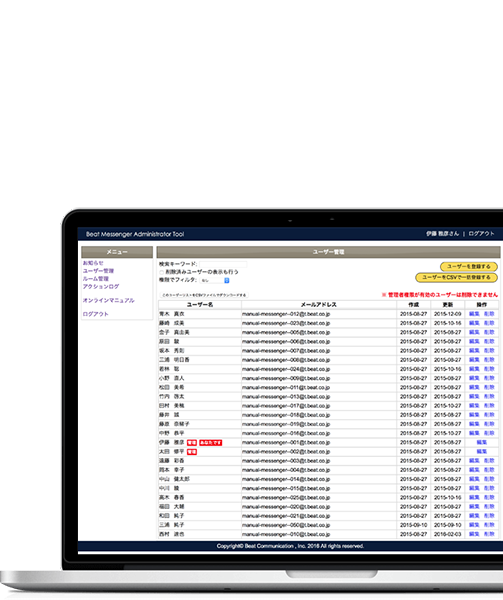
Task: Edit the user with email manual-messenger-024
Action: coord(474,369)
